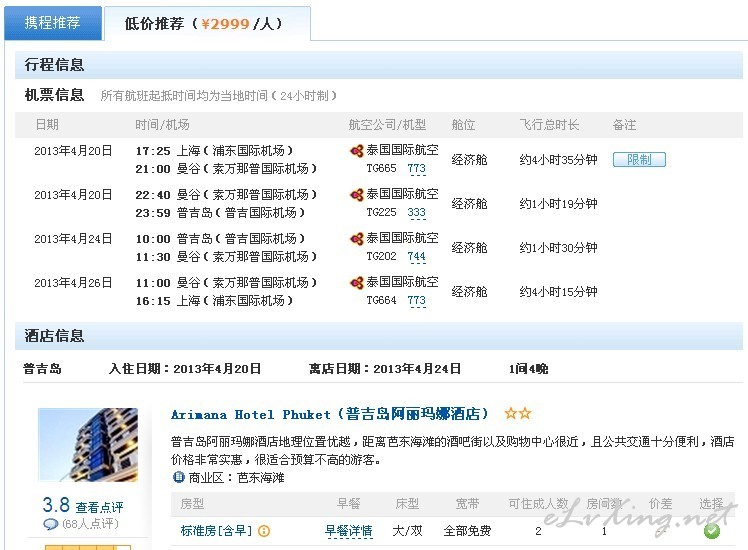The height and width of the screenshot is (550, 748).
Task: Open the 早餐详情 breakfast details link
Action: pos(349,531)
